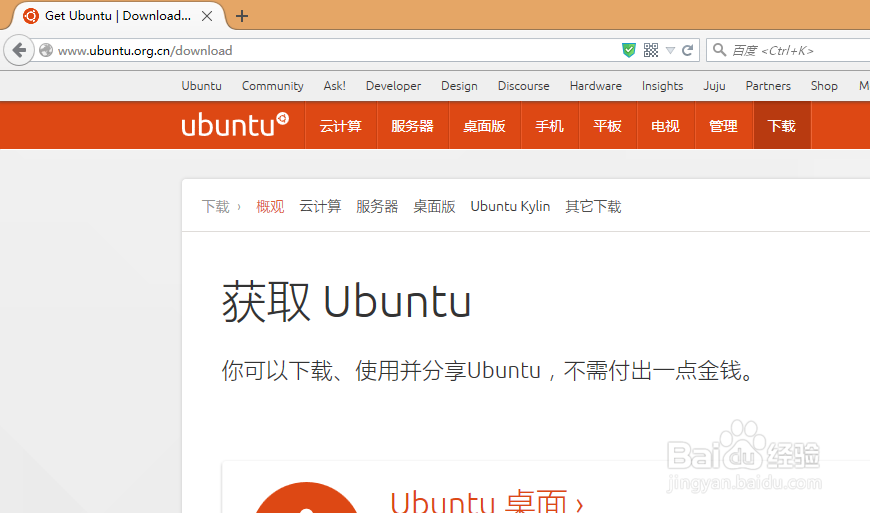This screenshot has height=513, width=870.
Task: Open the 管理 menu item
Action: point(724,126)
